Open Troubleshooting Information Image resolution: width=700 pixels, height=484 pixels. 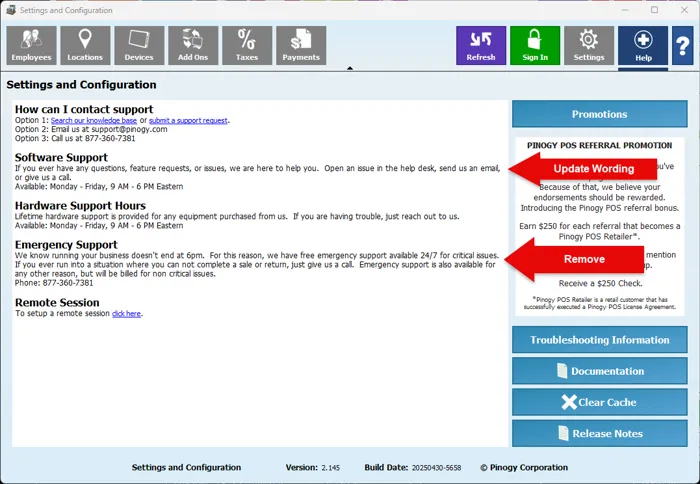pyautogui.click(x=599, y=340)
